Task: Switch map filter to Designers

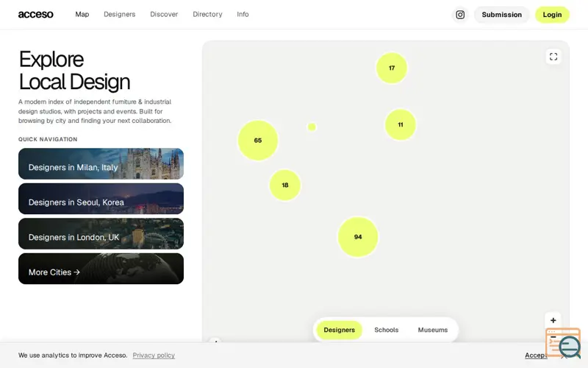Action: pos(339,330)
